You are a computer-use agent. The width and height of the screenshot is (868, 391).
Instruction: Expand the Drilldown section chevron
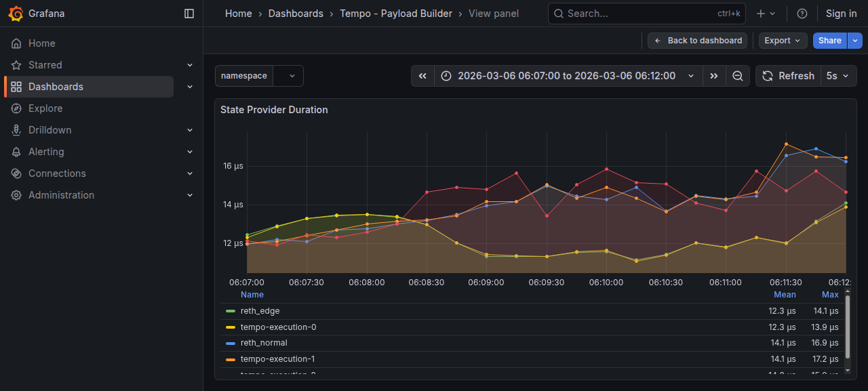190,130
